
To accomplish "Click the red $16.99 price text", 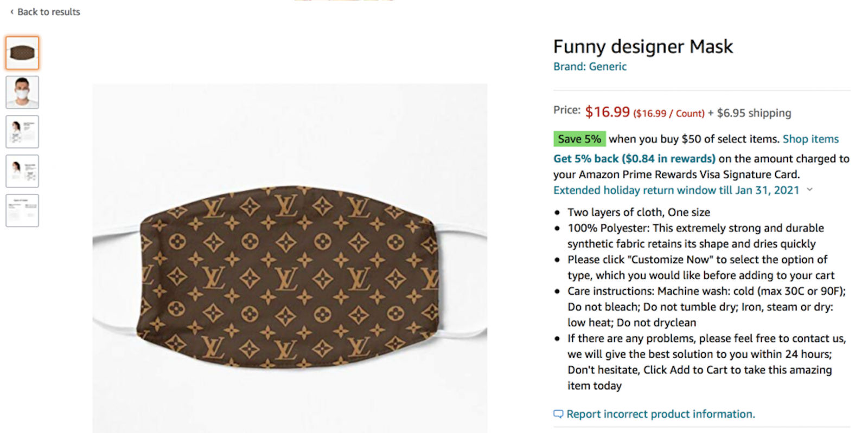I will pyautogui.click(x=607, y=112).
